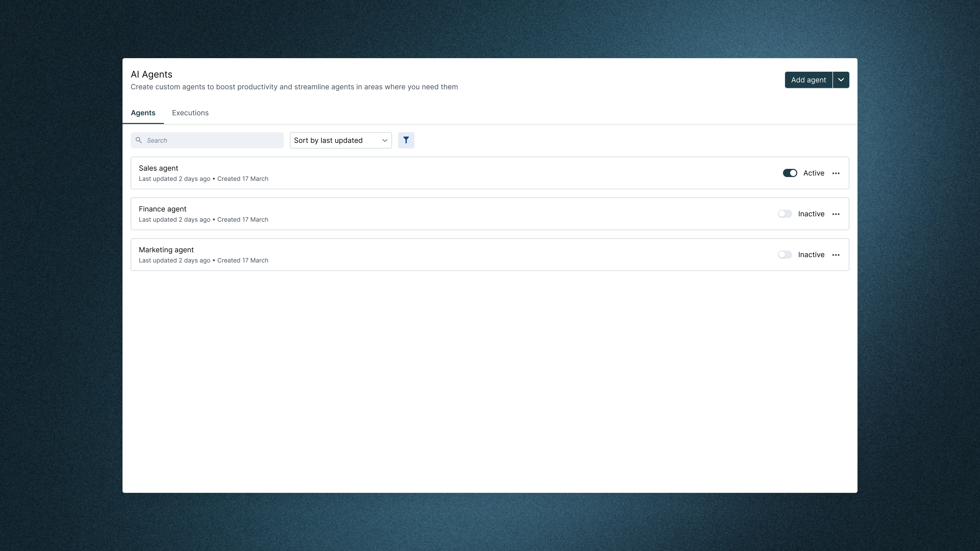Expand the Add agent dropdown arrow
980x551 pixels.
pos(841,80)
